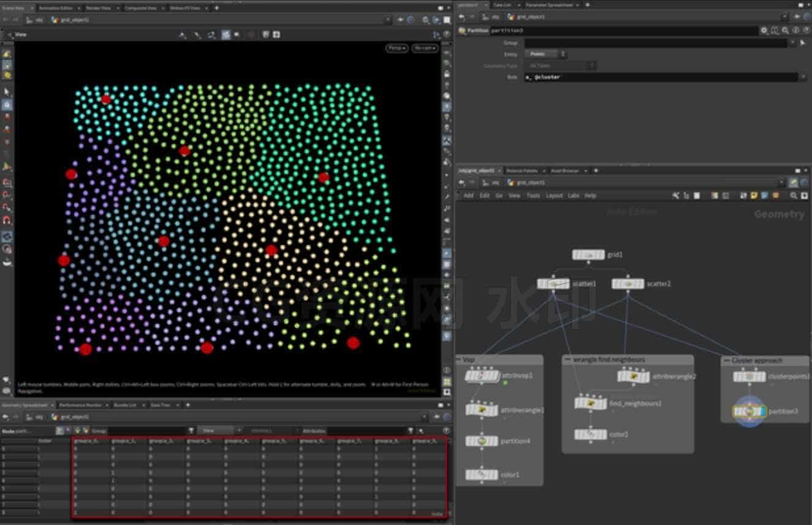
Task: Click the network editor search icon
Action: tap(794, 196)
